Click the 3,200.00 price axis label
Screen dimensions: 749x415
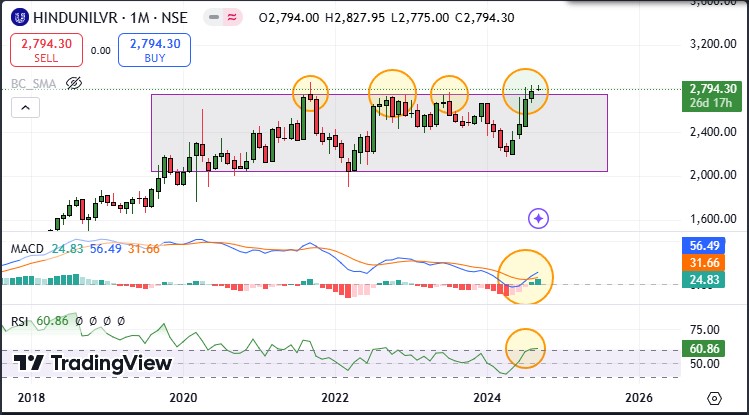pos(713,44)
